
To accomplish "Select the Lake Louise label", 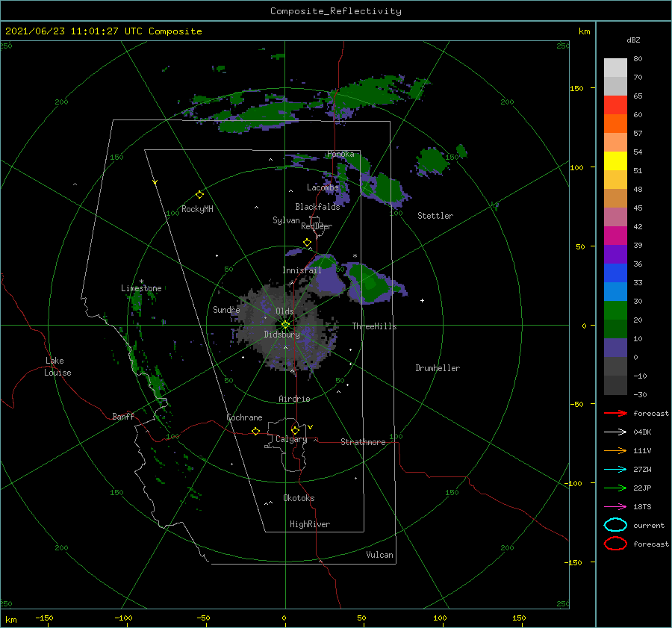I will 57,367.
